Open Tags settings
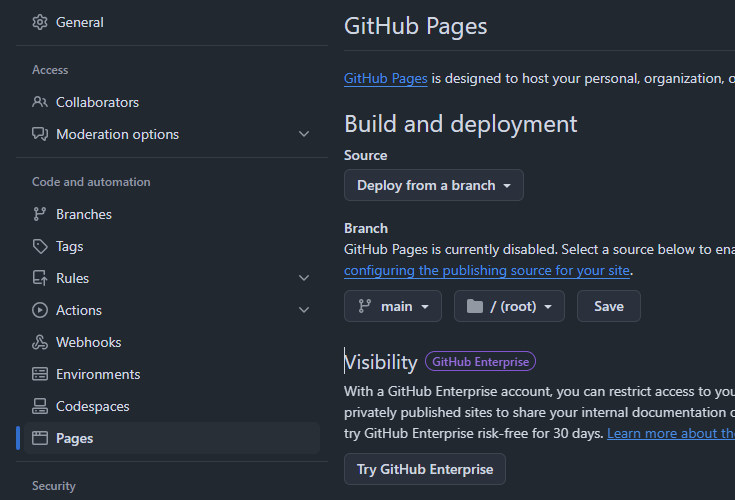 click(172, 246)
